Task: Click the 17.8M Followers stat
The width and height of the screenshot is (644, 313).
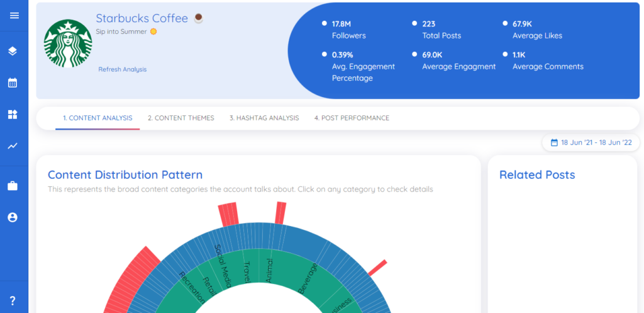Action: [x=348, y=30]
